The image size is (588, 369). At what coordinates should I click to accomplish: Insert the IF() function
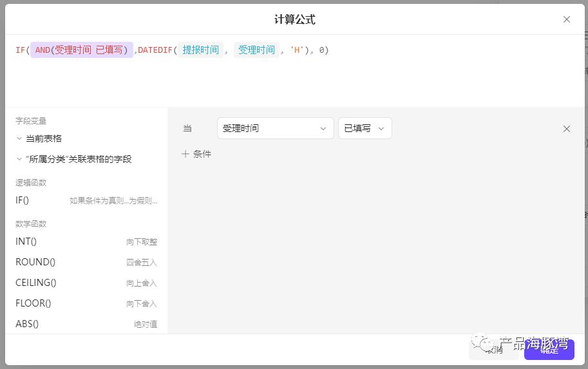[86, 200]
